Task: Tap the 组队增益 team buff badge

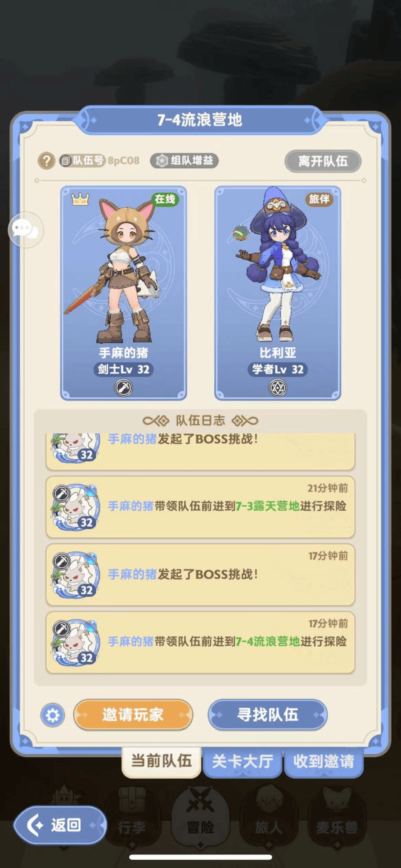Action: (185, 161)
